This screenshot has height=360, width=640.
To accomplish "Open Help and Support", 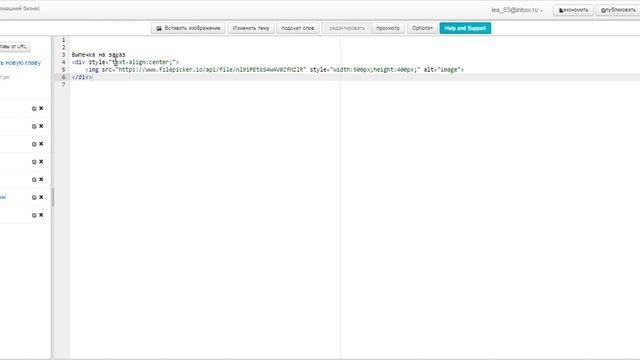I will (465, 28).
